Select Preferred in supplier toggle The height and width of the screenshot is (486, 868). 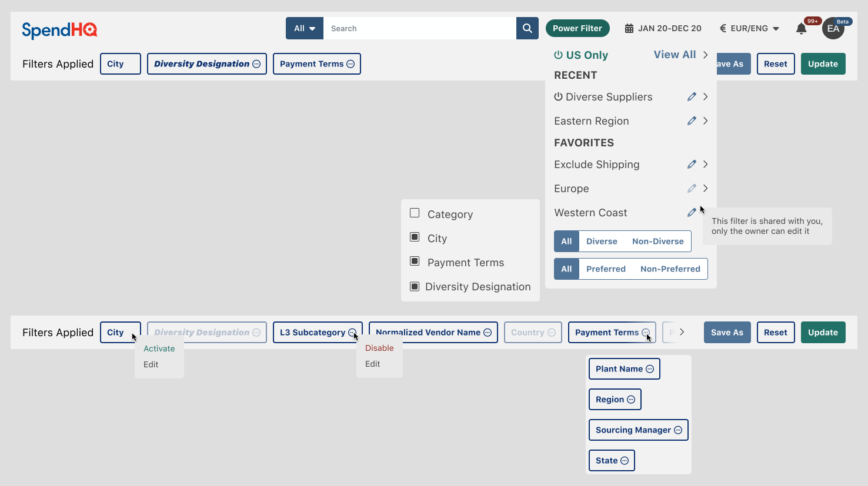(x=606, y=269)
